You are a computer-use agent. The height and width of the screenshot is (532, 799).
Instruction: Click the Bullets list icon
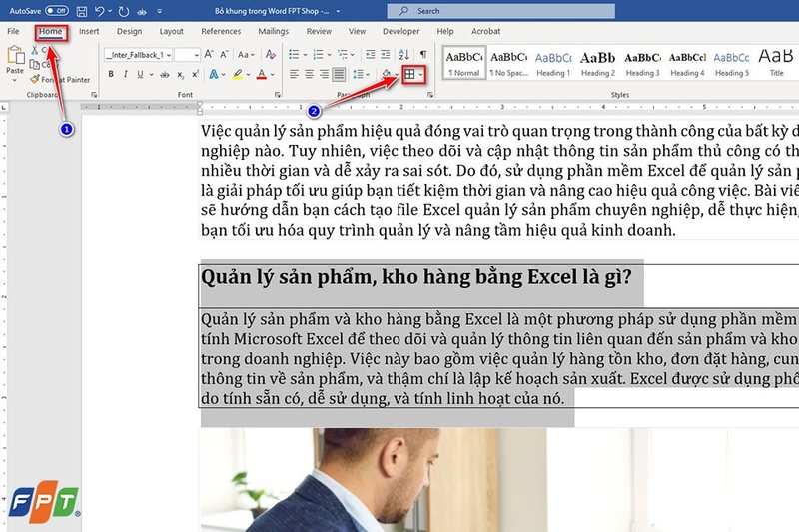[294, 55]
